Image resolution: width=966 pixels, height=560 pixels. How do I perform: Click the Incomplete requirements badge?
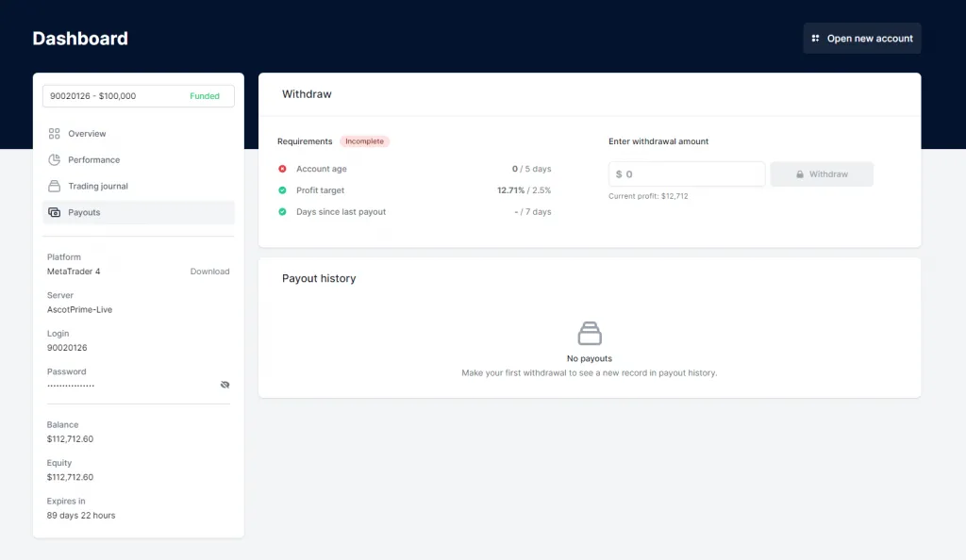click(x=364, y=141)
